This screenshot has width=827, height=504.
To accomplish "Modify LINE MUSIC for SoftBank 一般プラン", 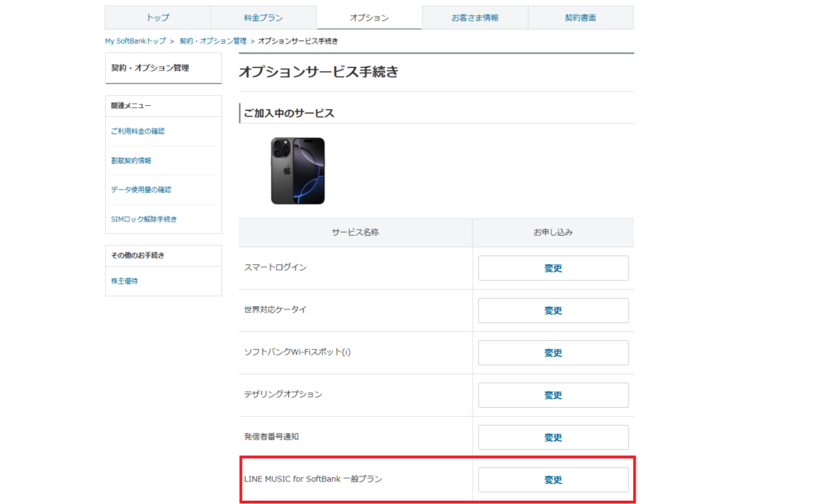I will pos(553,479).
